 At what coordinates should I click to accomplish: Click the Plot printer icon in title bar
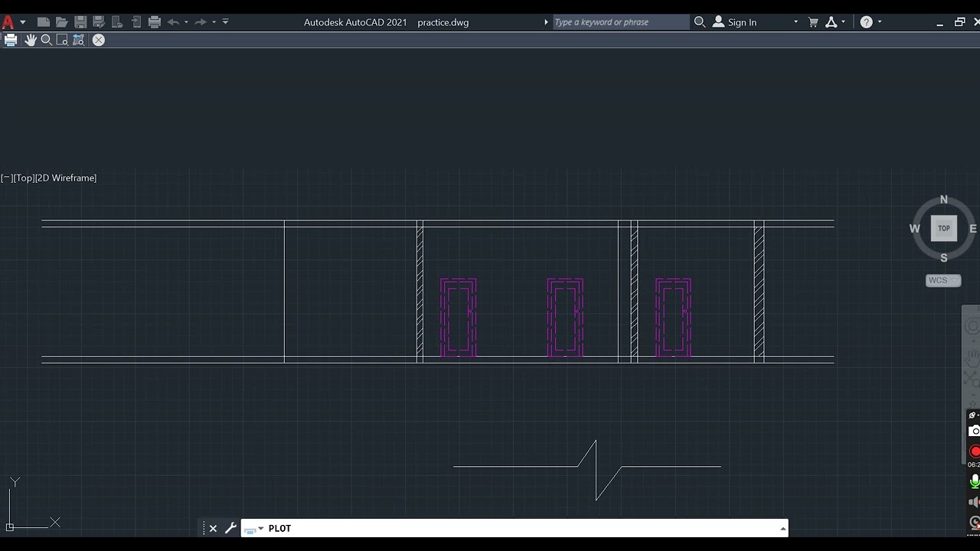pyautogui.click(x=155, y=22)
